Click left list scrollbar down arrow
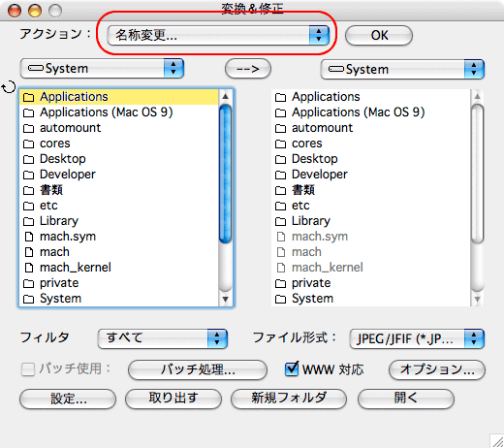Image resolution: width=504 pixels, height=448 pixels. pyautogui.click(x=226, y=300)
